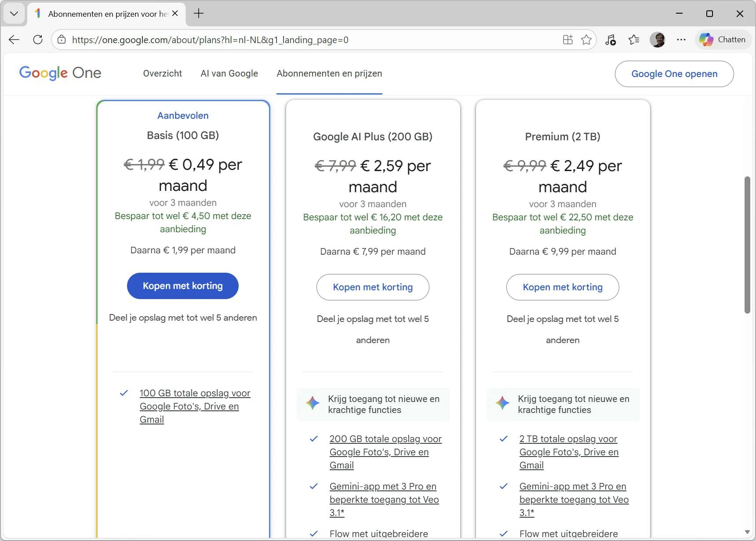
Task: Open the media controls music icon
Action: 611,40
